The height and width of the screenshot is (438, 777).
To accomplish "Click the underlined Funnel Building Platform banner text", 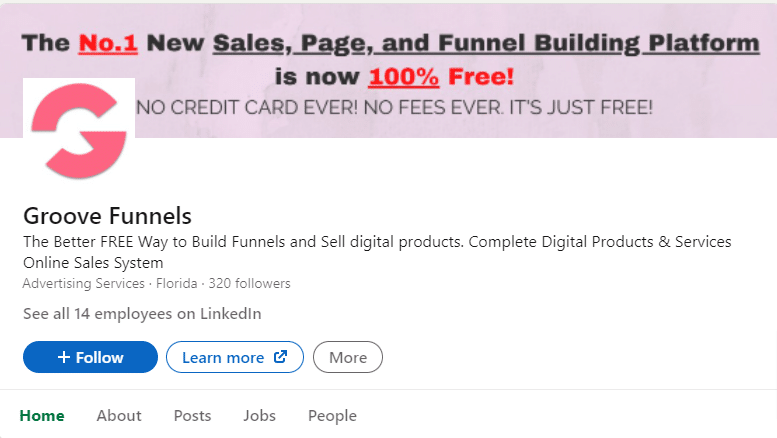I will [x=599, y=43].
